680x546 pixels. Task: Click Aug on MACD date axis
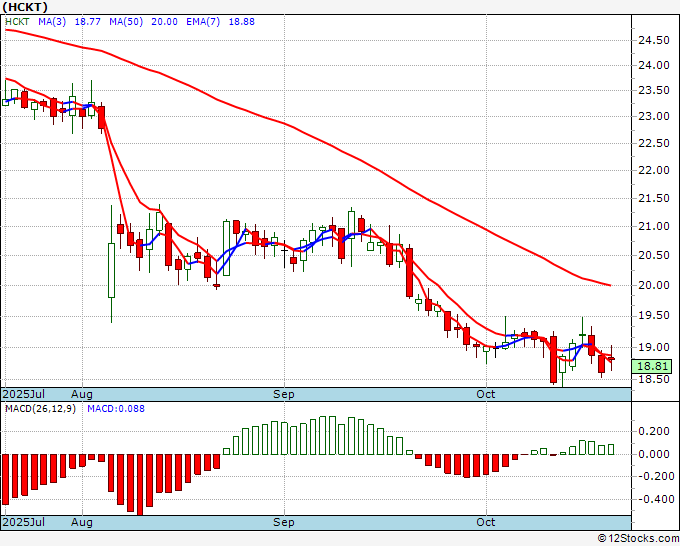click(82, 522)
